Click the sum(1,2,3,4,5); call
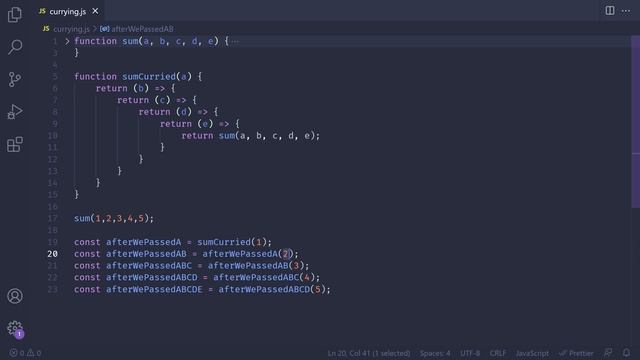 point(114,218)
